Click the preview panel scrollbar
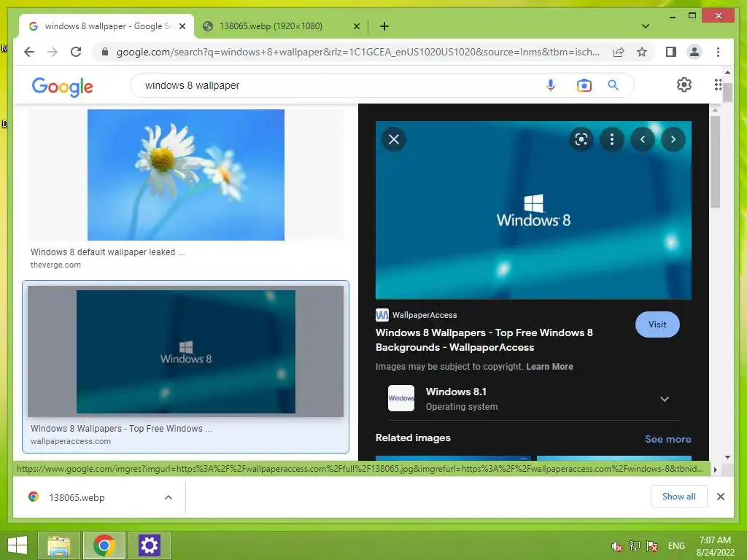This screenshot has height=560, width=747. click(715, 162)
